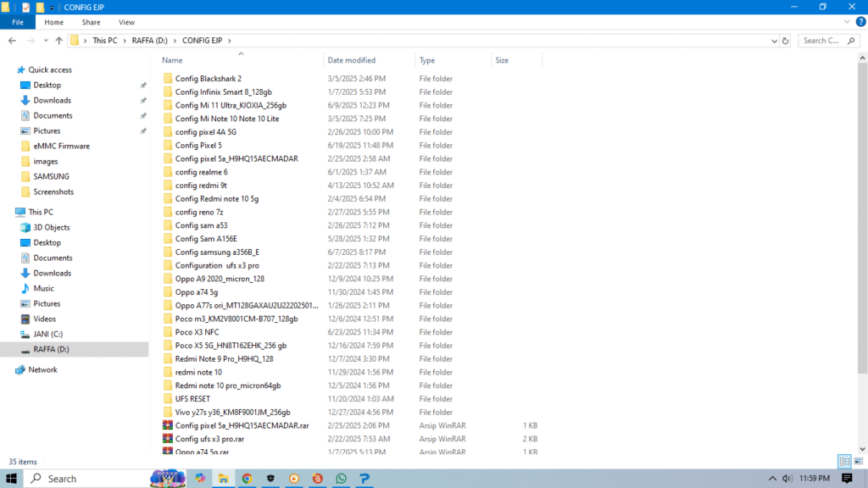Click the New folder icon in the title bar

40,7
